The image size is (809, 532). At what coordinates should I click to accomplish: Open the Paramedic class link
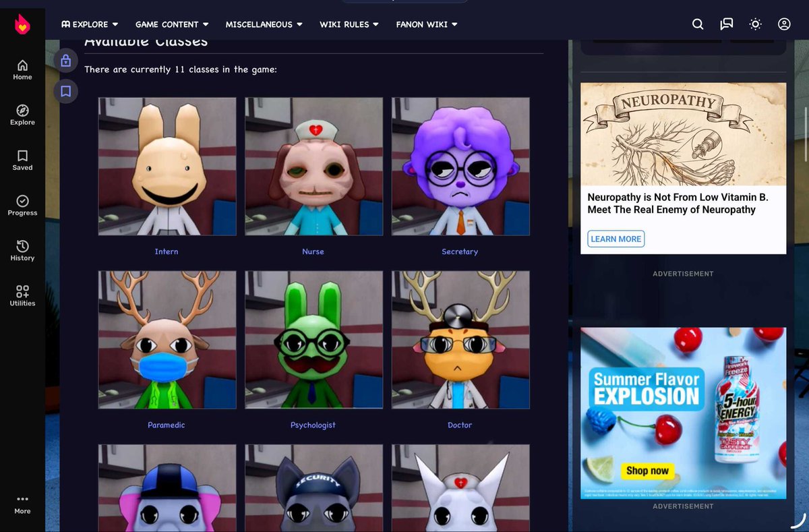click(x=167, y=425)
